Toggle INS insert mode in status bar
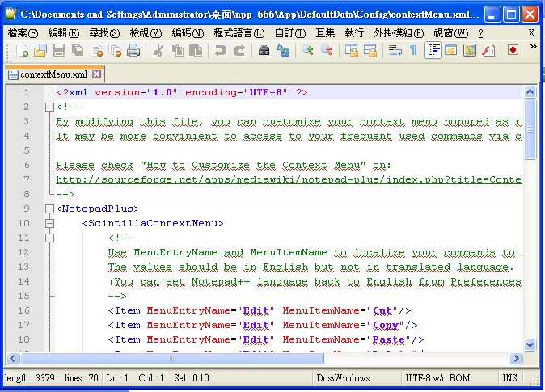The height and width of the screenshot is (392, 545). [x=509, y=377]
